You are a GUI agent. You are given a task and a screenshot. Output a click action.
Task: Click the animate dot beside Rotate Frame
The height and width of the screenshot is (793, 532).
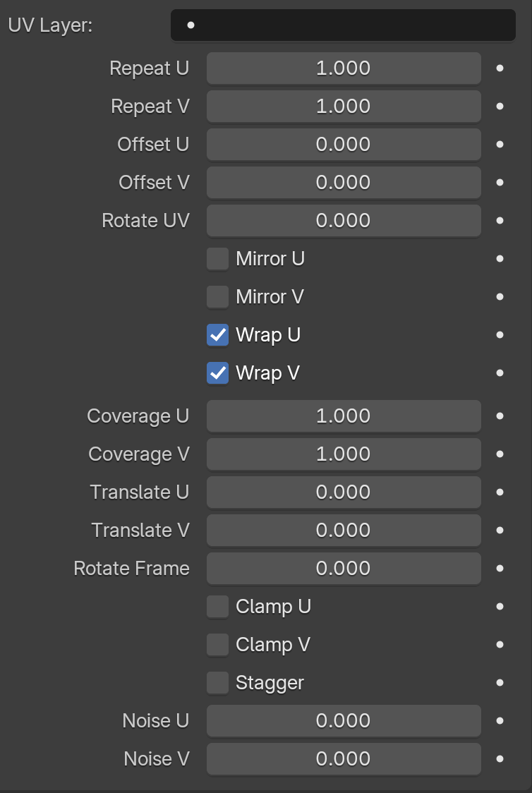tap(500, 568)
